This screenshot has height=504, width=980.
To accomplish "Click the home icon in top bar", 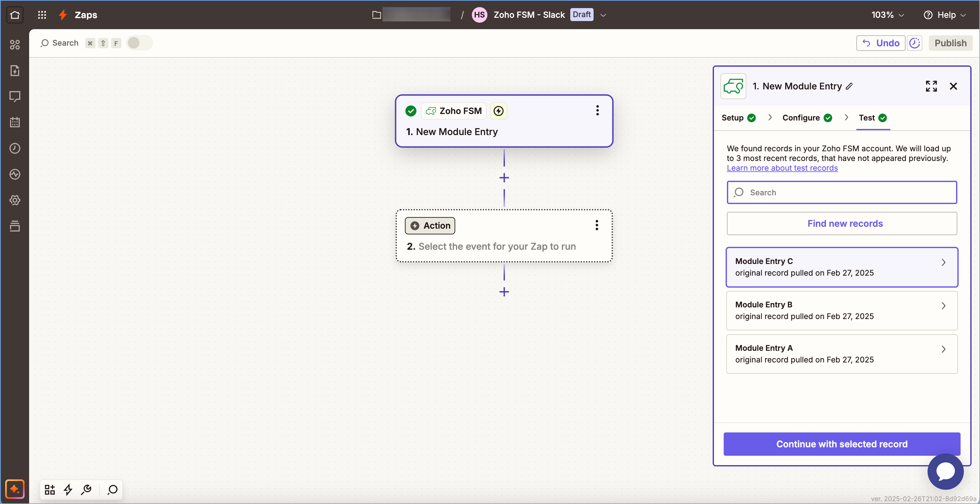I will click(15, 15).
